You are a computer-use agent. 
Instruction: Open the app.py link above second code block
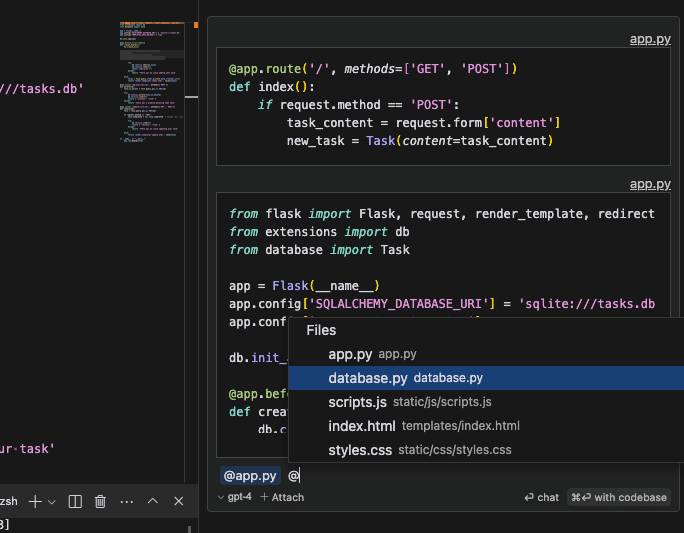[x=650, y=184]
